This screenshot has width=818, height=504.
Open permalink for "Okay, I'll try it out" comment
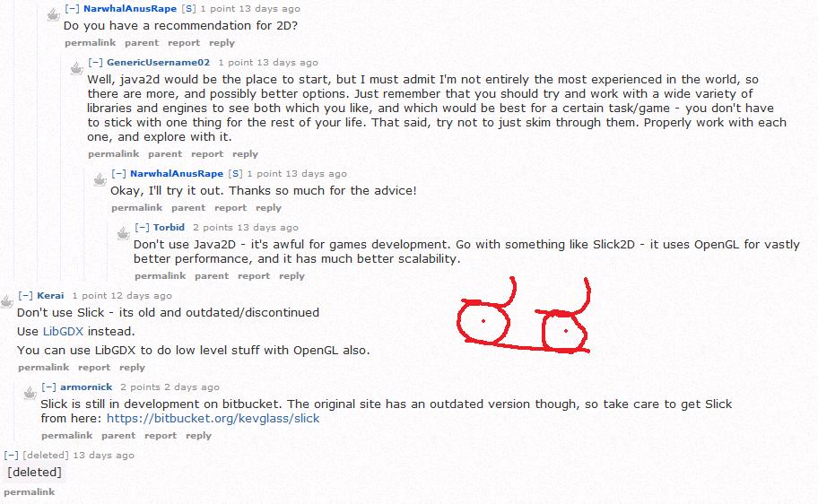coord(136,208)
